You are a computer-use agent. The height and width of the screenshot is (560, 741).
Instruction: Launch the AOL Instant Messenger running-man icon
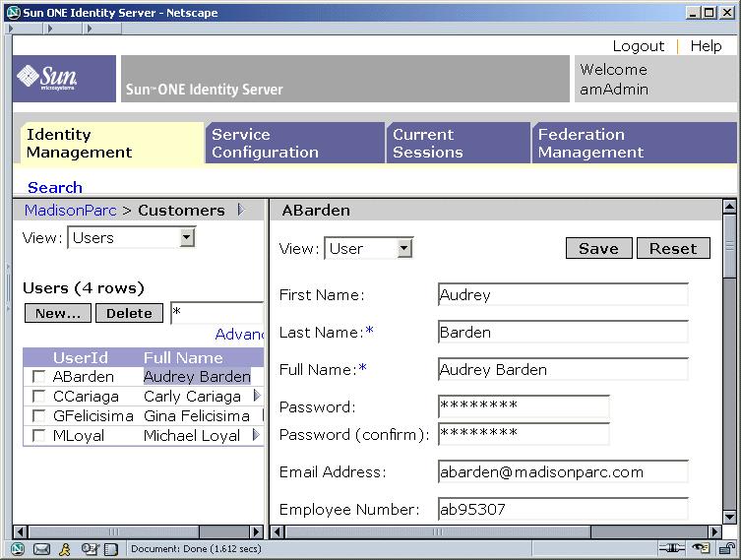point(65,549)
